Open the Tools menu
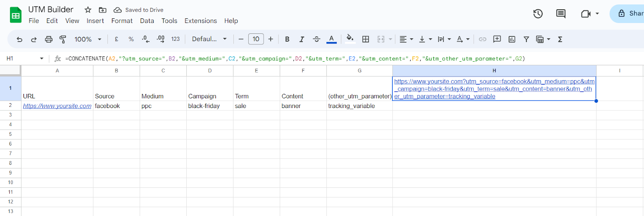644x216 pixels. click(169, 21)
